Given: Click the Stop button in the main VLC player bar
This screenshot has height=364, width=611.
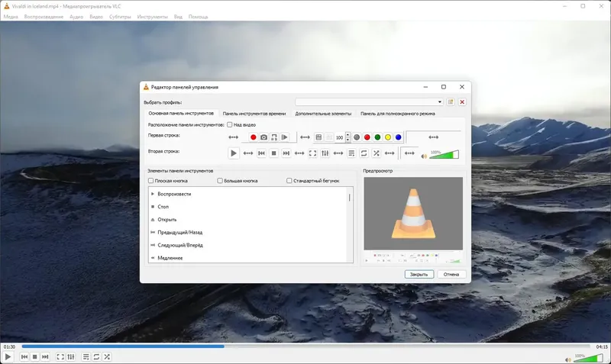Looking at the screenshot, I should click(x=34, y=356).
